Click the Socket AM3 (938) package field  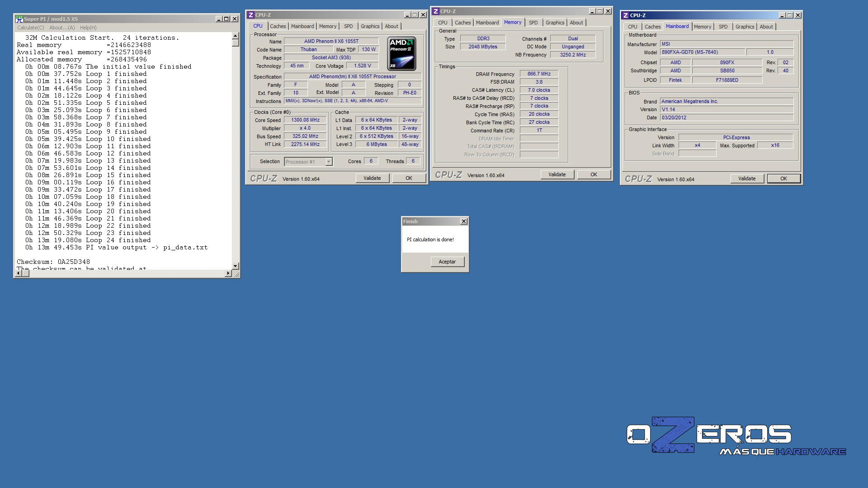point(331,58)
